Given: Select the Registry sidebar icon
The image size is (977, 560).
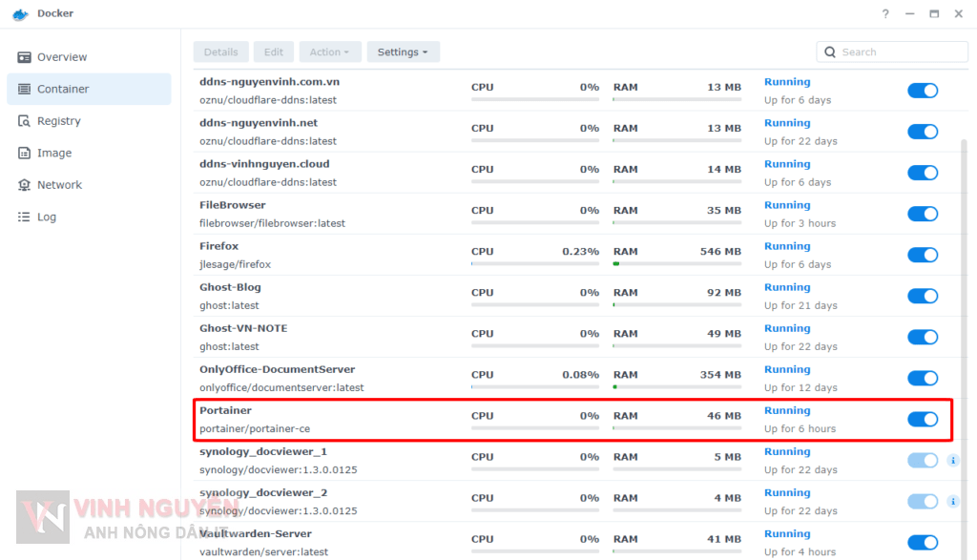Looking at the screenshot, I should click(24, 121).
